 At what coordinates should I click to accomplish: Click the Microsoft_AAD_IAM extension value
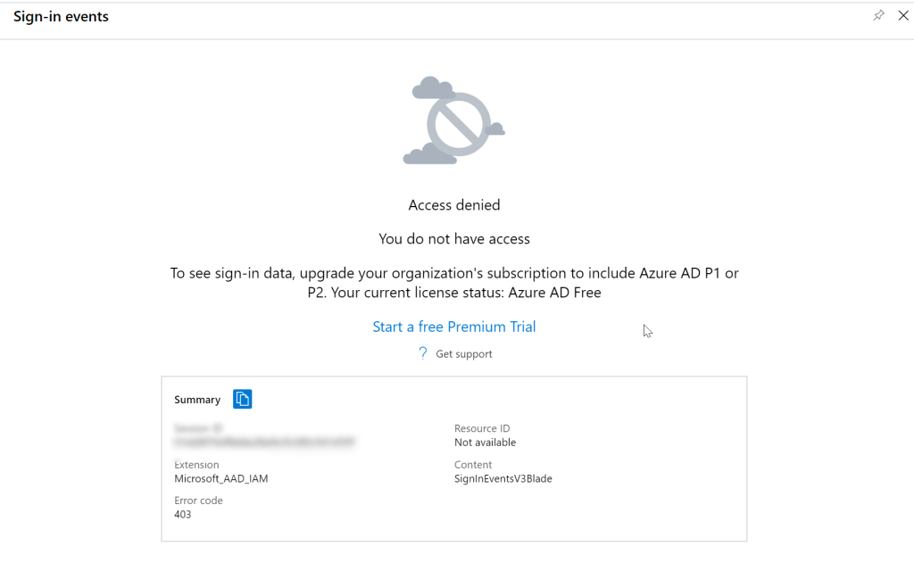pos(220,478)
